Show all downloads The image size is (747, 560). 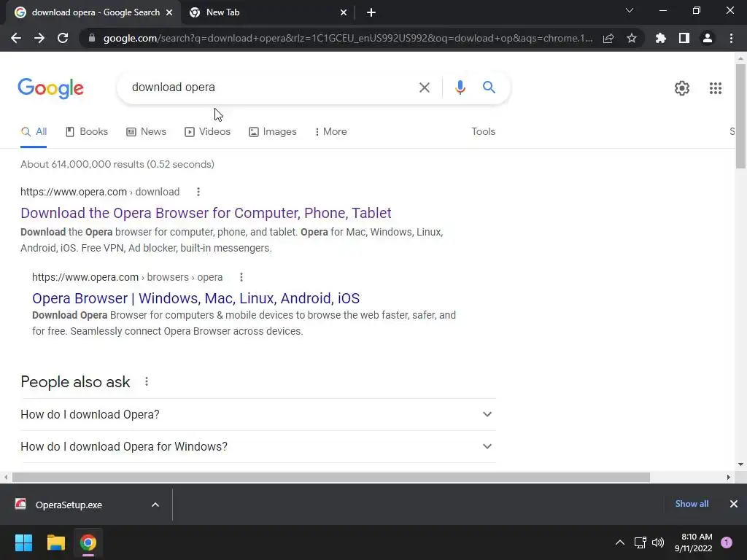(692, 504)
